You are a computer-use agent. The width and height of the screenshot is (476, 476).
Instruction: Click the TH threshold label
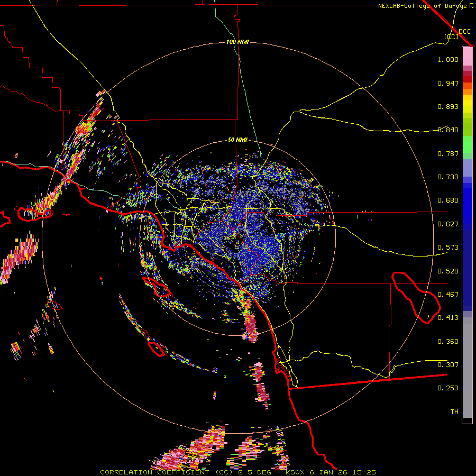(454, 412)
